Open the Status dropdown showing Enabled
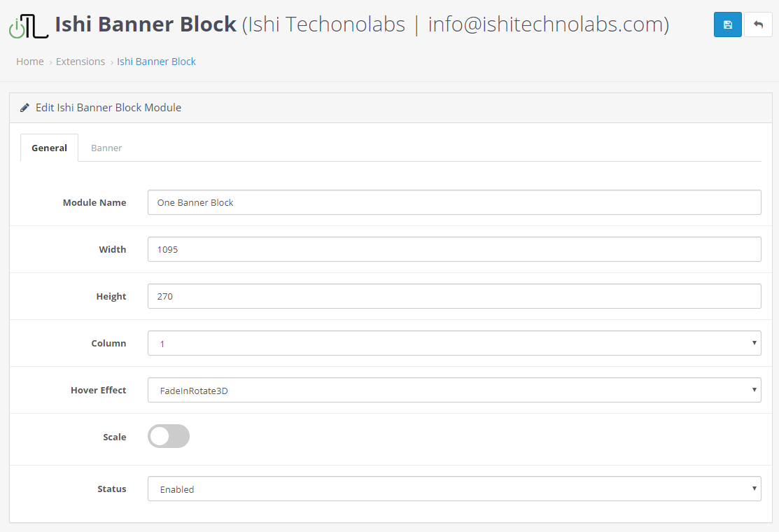Screen dimensions: 779x532 click(454, 489)
